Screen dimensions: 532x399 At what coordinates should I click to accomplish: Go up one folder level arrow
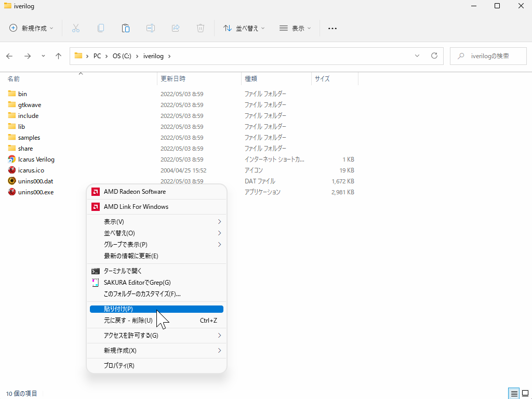[x=58, y=56]
